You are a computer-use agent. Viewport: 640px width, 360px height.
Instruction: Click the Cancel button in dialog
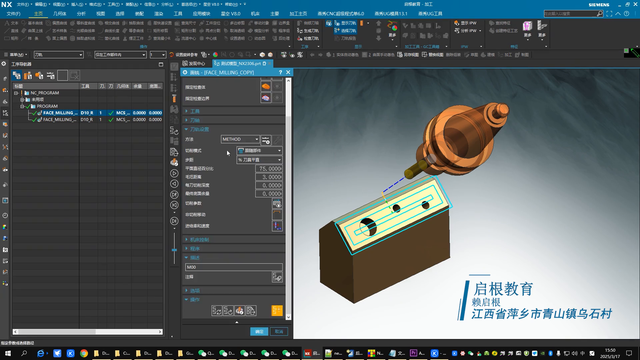[279, 331]
